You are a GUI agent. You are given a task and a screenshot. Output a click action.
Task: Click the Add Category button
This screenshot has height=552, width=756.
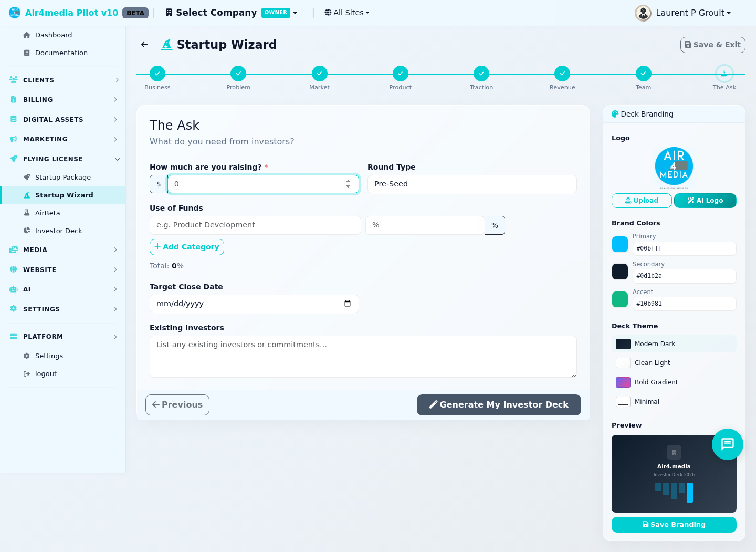click(187, 247)
